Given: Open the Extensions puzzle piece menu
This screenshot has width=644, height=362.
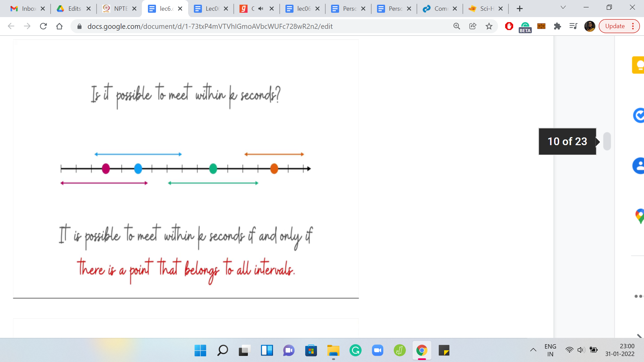Looking at the screenshot, I should pyautogui.click(x=557, y=26).
